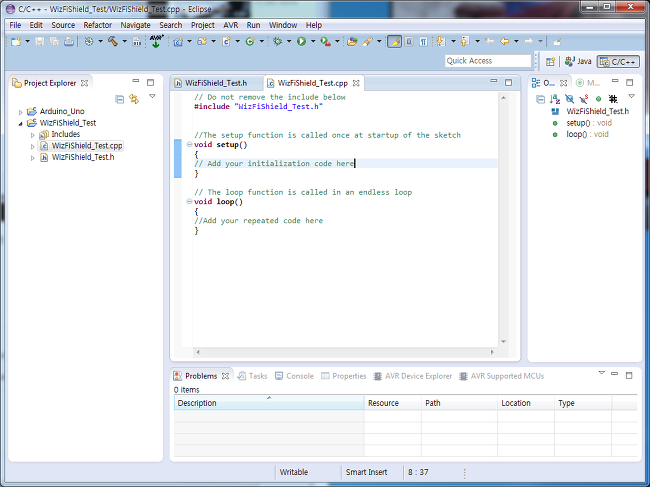Screen dimensions: 650x487
Task: Build project with the hammer icon
Action: pos(113,41)
